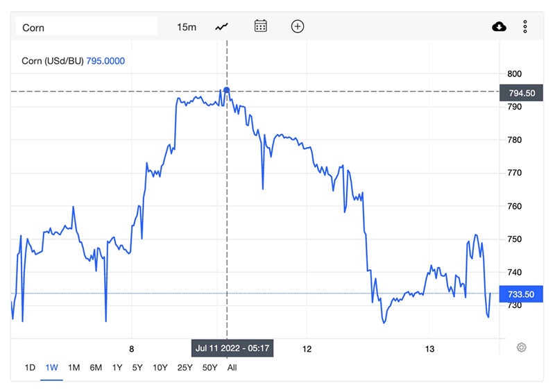Click the Corn symbol search field

tap(87, 27)
